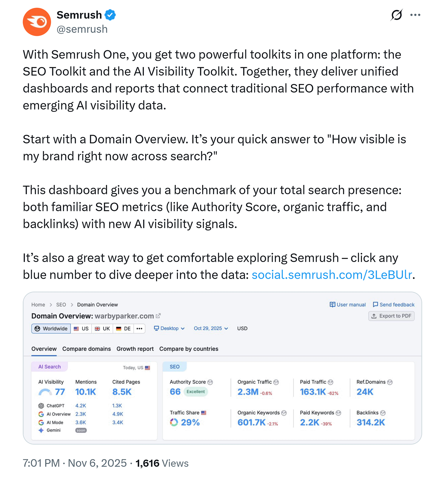Click the Google AI Overview icon
The width and height of the screenshot is (448, 478).
point(41,414)
